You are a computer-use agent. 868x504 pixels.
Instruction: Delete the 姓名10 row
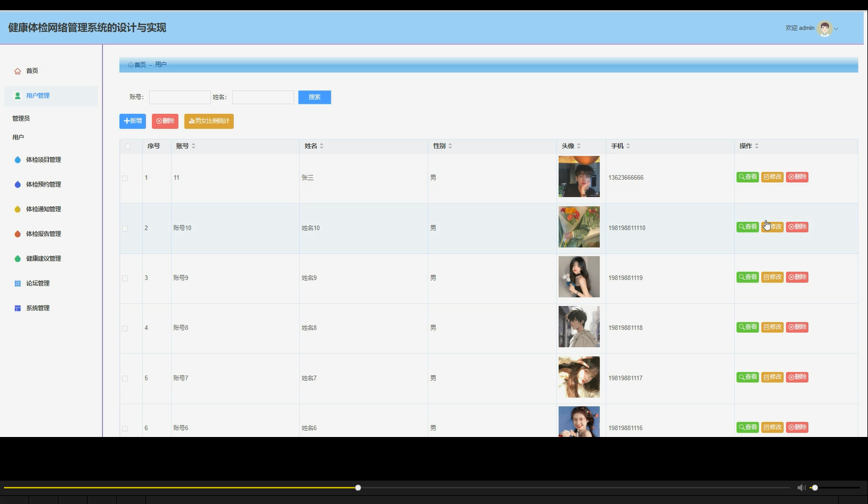[797, 227]
